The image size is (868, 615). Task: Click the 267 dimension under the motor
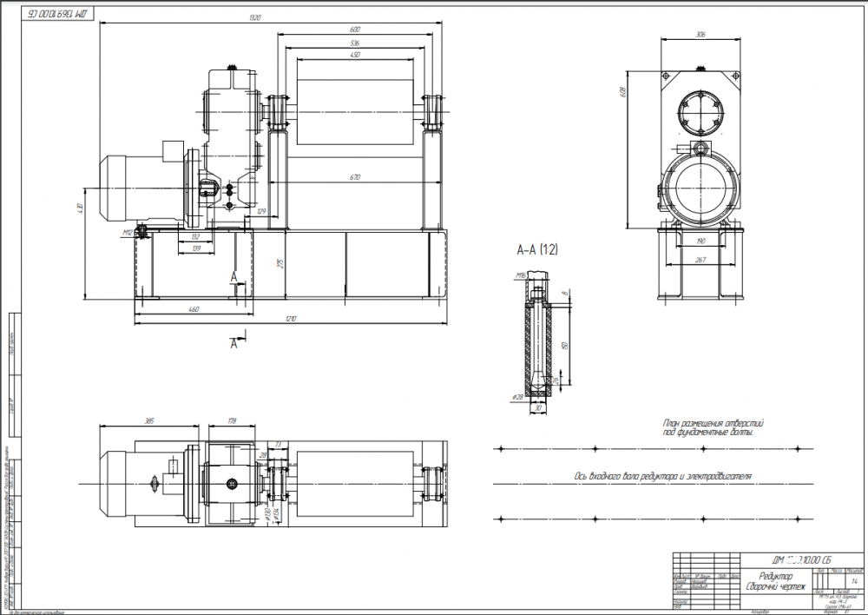pyautogui.click(x=700, y=260)
